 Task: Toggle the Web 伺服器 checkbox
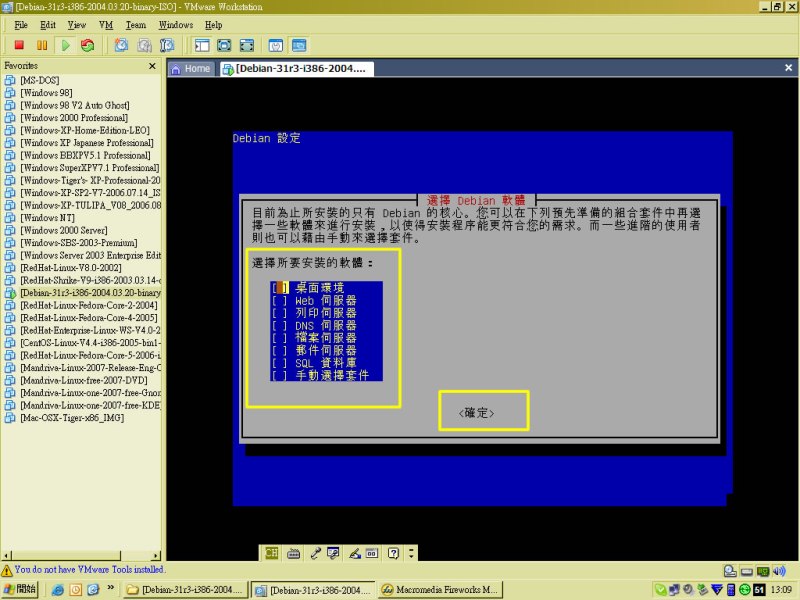(x=280, y=301)
